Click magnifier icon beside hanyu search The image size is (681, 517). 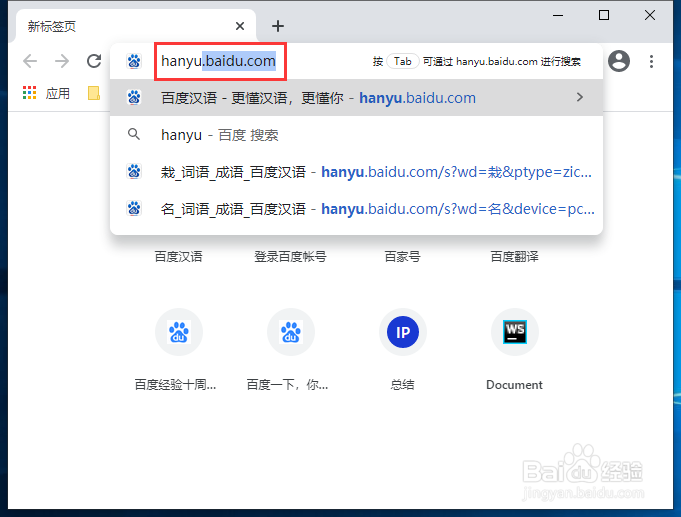134,134
